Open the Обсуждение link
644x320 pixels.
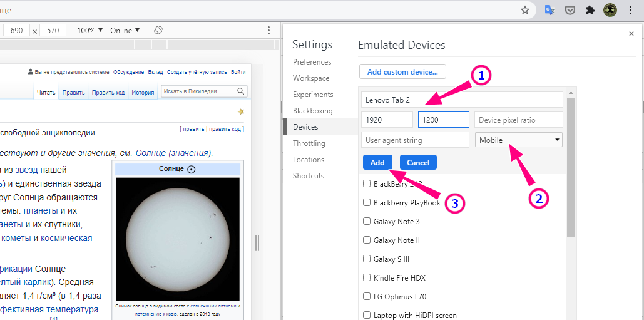pos(128,72)
